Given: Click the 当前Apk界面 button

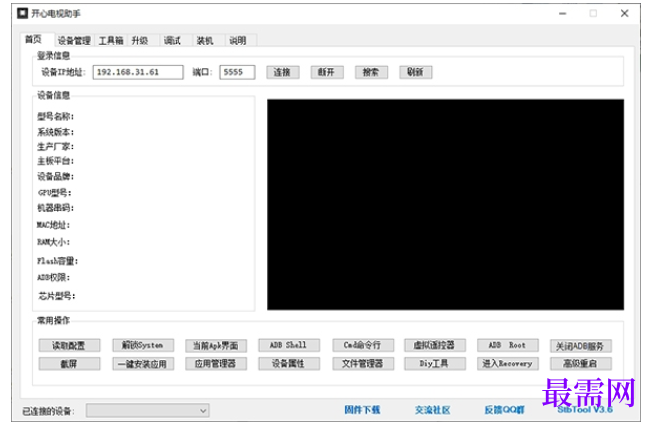Looking at the screenshot, I should pyautogui.click(x=216, y=345).
